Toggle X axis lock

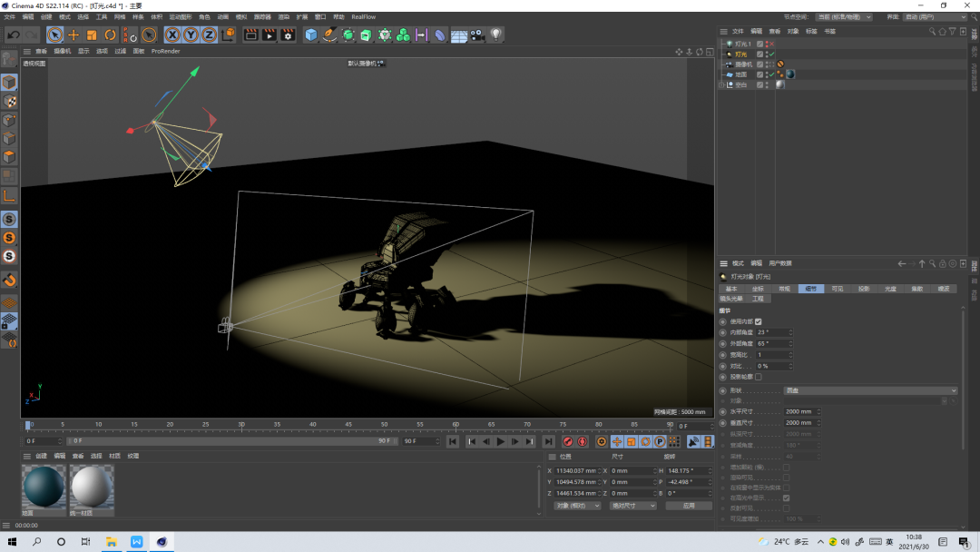172,35
